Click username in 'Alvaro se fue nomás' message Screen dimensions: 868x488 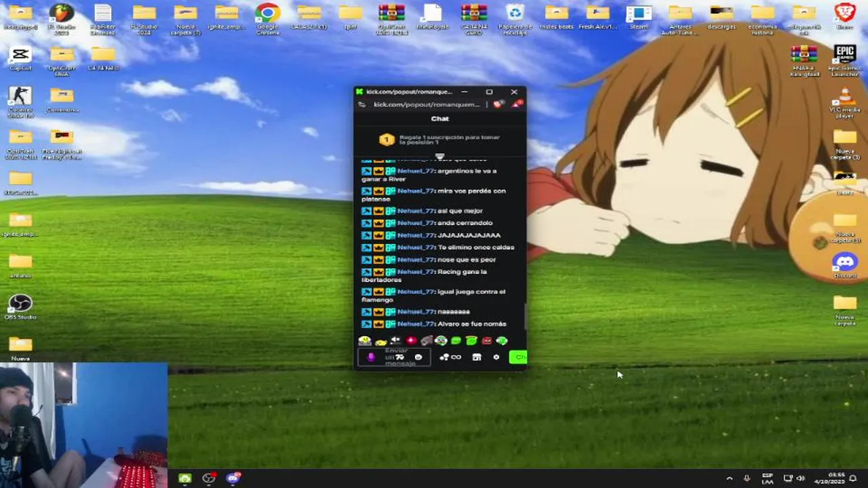coord(415,324)
